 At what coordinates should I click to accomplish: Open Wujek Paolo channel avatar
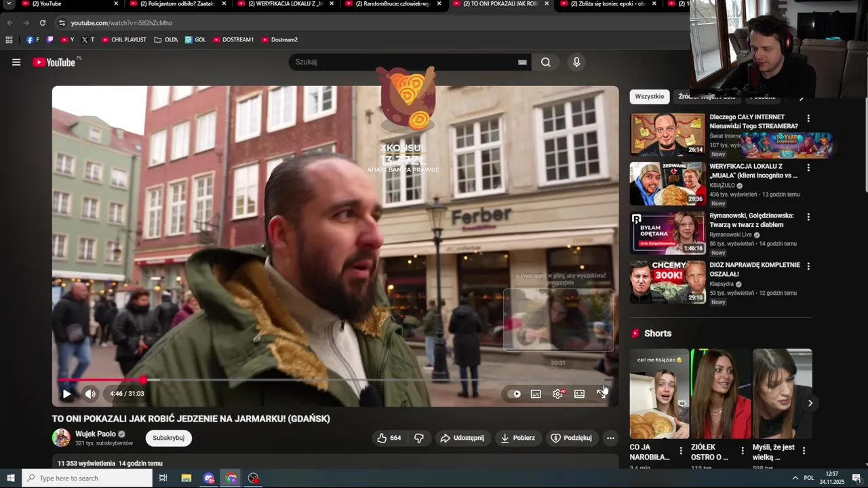click(61, 438)
